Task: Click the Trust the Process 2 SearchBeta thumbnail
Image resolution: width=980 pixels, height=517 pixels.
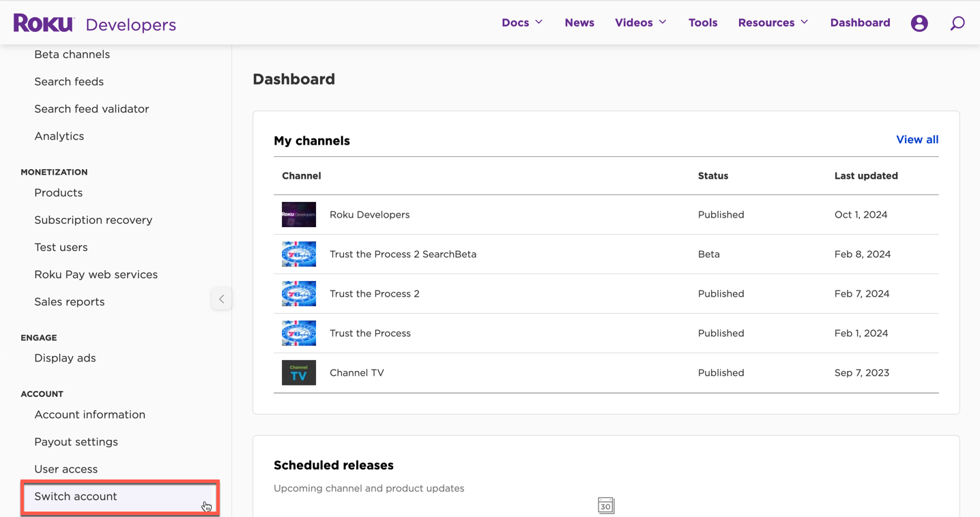Action: click(299, 254)
